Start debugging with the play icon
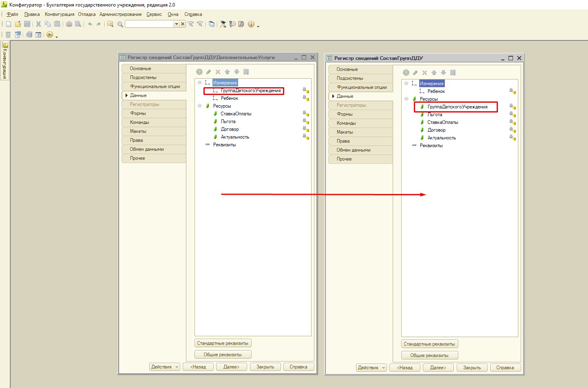The image size is (588, 388). coord(50,35)
